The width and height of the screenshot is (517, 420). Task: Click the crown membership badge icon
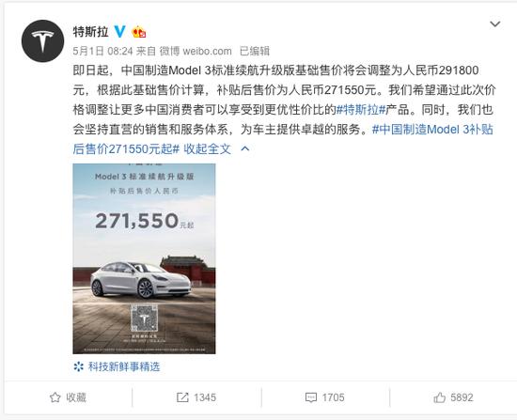pyautogui.click(x=139, y=32)
